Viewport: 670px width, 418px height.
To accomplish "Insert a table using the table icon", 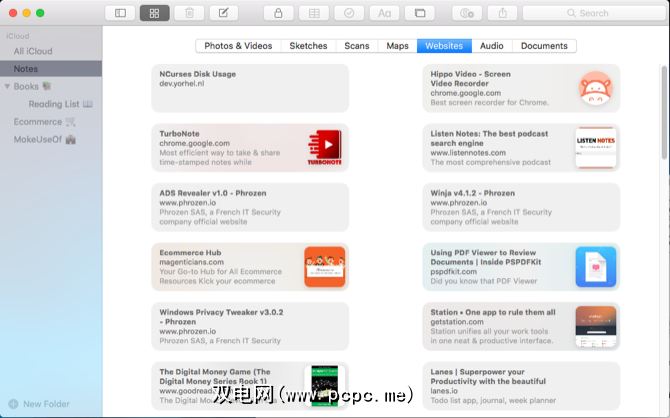I will (x=314, y=13).
